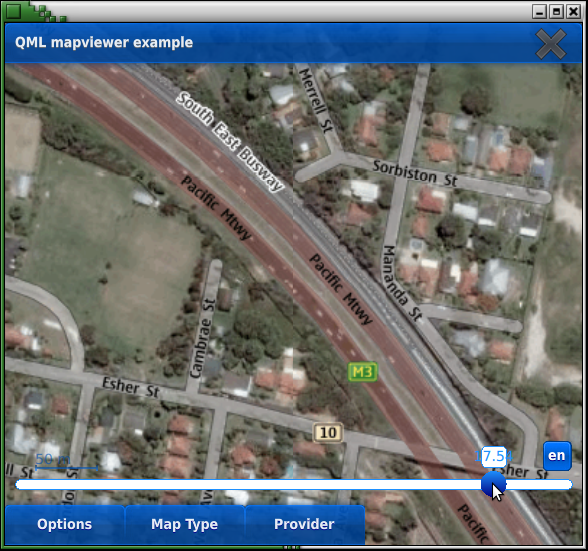This screenshot has height=551, width=588.
Task: Open the Map Type menu
Action: 184,524
